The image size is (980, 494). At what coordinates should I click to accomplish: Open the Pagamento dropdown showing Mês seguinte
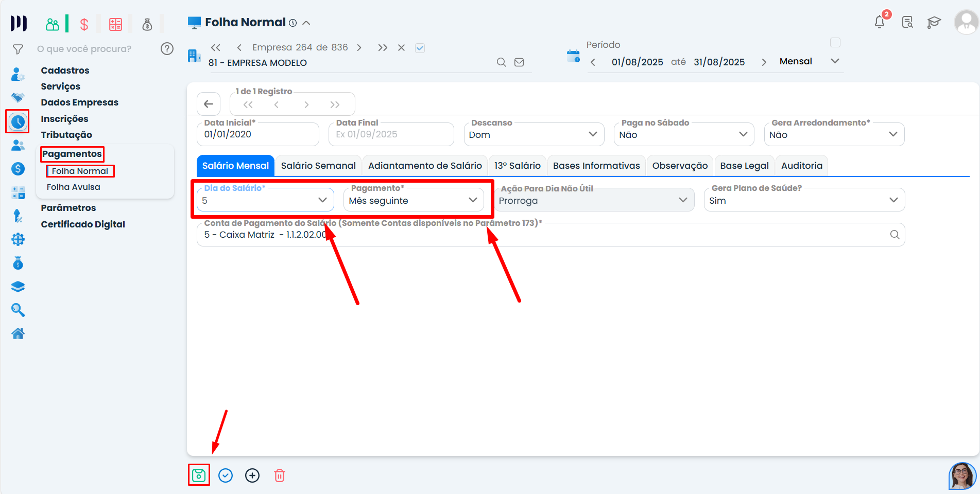click(472, 200)
